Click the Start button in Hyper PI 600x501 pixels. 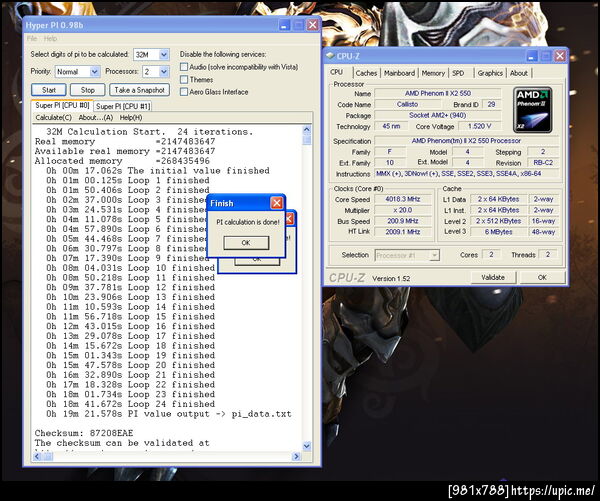pos(49,90)
